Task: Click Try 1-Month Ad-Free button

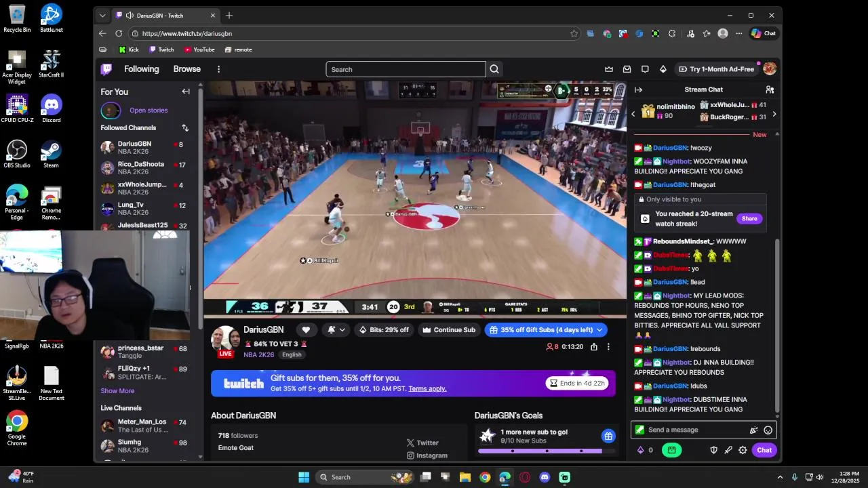Action: pyautogui.click(x=716, y=69)
